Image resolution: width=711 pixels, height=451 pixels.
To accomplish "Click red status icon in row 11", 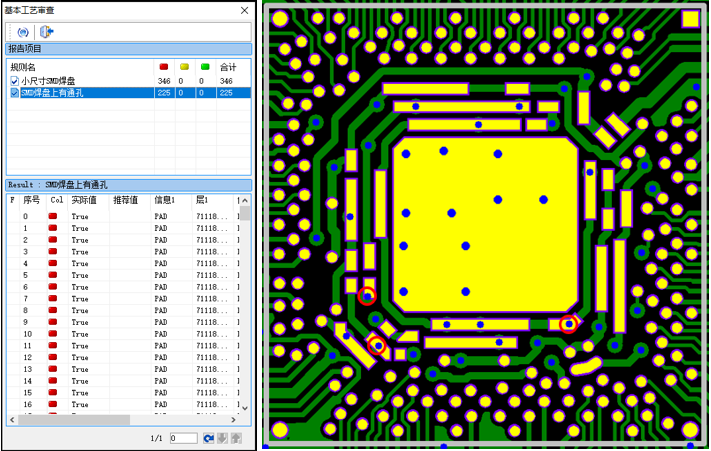I will tap(53, 346).
